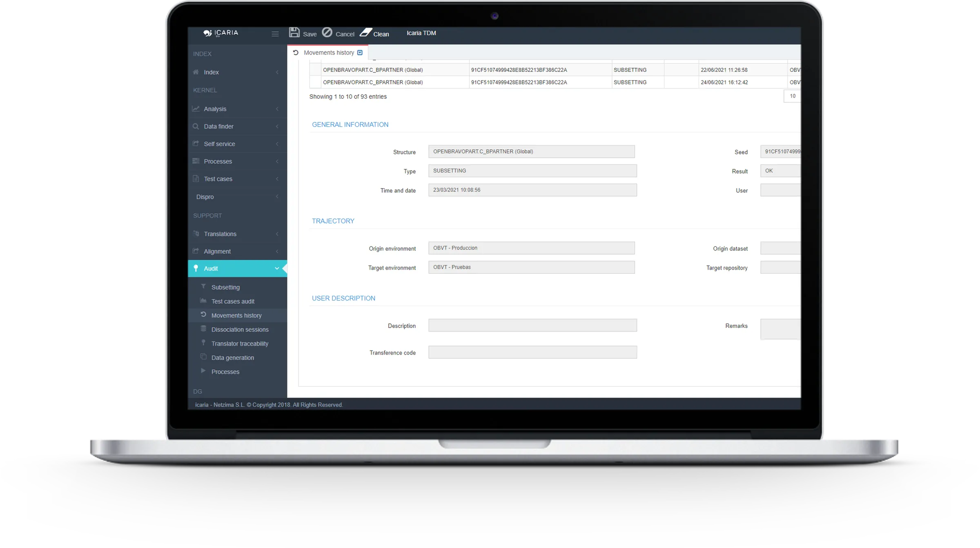Click the ICARIA logo
980x548 pixels.
click(x=220, y=33)
